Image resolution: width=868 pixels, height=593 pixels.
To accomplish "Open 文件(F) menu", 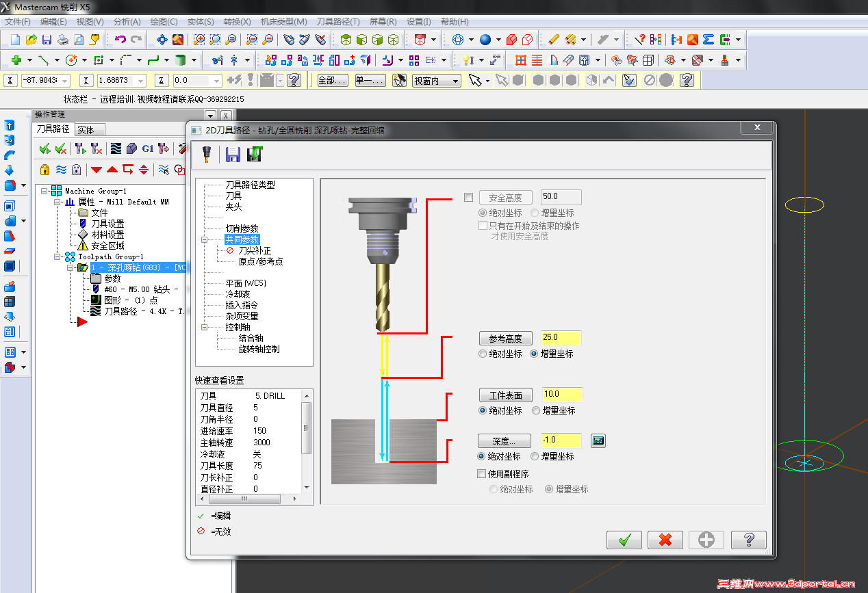I will pyautogui.click(x=18, y=22).
